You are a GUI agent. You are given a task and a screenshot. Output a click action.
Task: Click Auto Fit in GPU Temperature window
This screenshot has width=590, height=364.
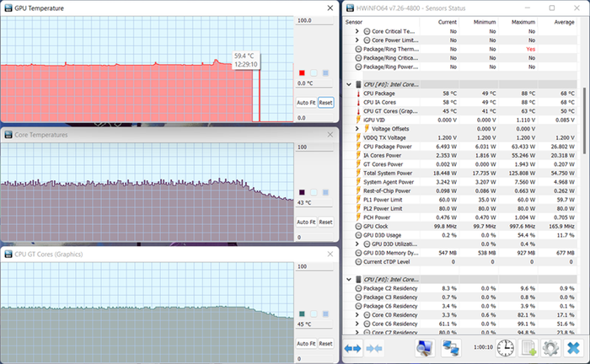[x=306, y=103]
